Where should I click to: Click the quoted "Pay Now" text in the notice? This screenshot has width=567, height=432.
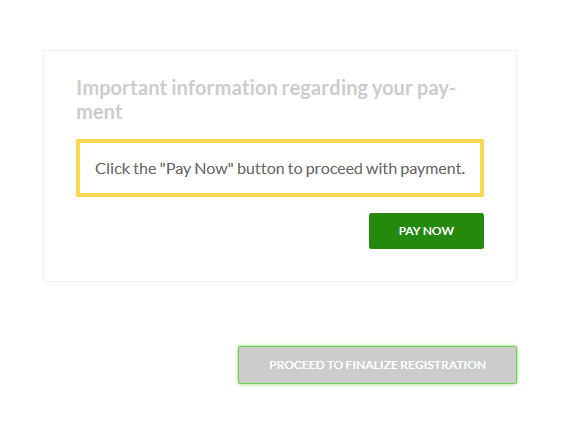pyautogui.click(x=196, y=169)
